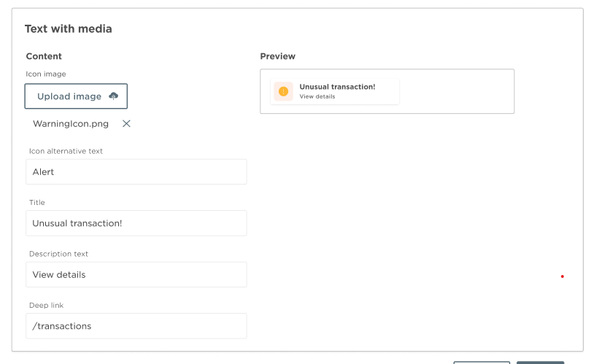
Task: Click preview title 'Unusual transaction!'
Action: click(x=337, y=87)
